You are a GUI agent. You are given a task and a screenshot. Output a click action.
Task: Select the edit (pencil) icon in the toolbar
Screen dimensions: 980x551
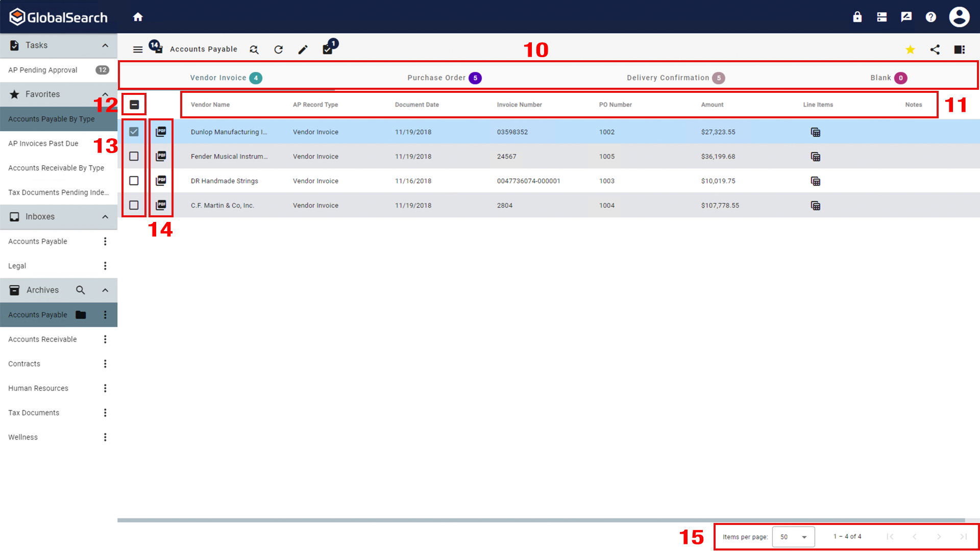[x=303, y=49]
